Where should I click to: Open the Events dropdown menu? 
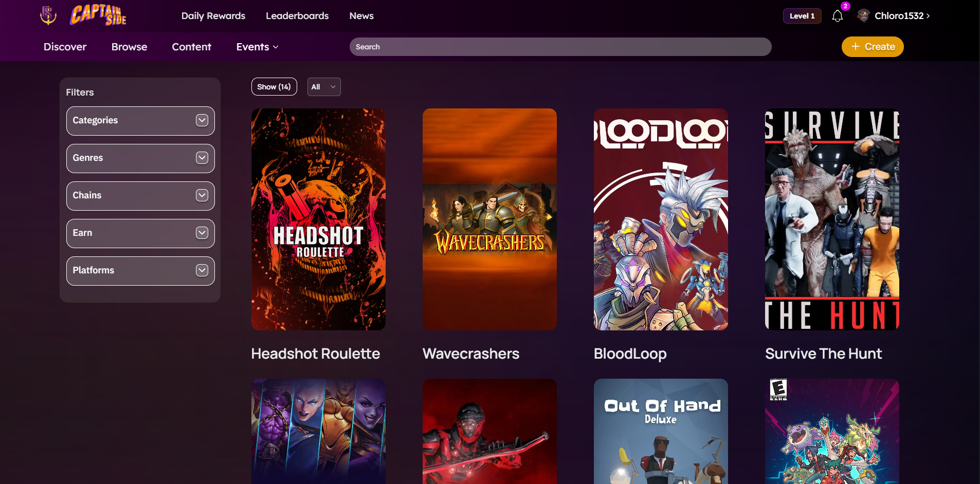[257, 47]
